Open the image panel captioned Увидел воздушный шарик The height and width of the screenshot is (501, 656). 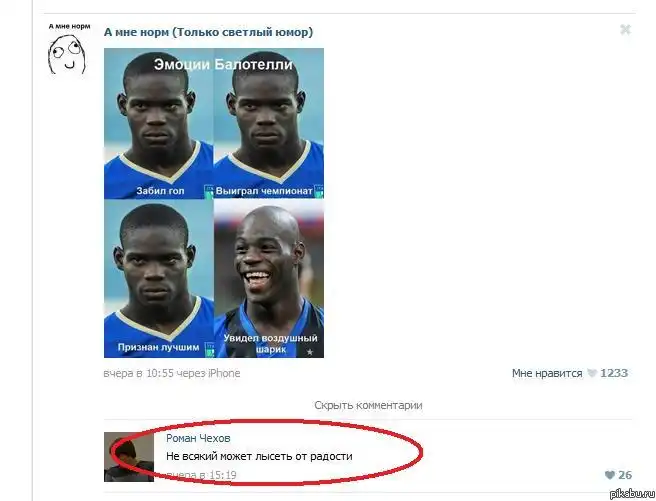269,279
